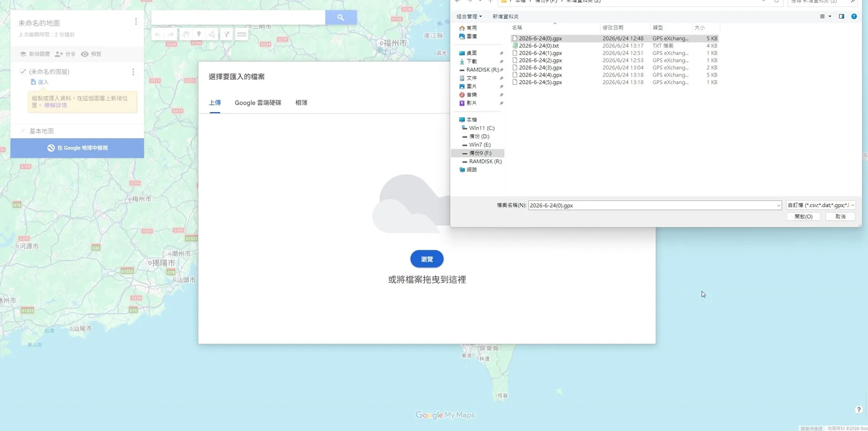Click the file dialog back arrow
The width and height of the screenshot is (868, 431).
(458, 1)
